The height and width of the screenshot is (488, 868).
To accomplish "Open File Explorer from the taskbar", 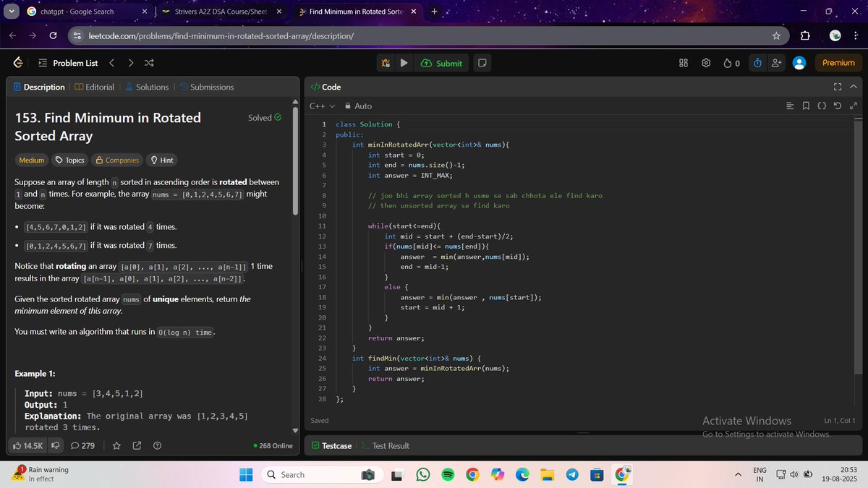I will [x=546, y=474].
